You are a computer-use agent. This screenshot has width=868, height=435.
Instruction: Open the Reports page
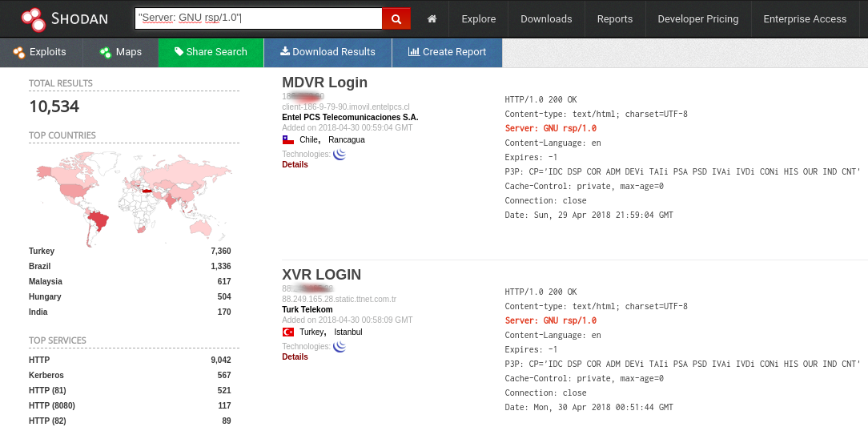tap(615, 19)
